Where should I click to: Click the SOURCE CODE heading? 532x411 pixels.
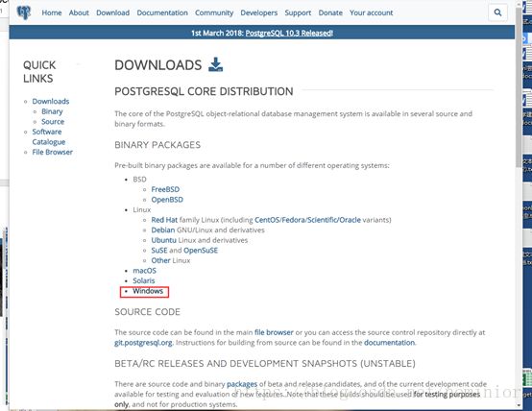147,312
